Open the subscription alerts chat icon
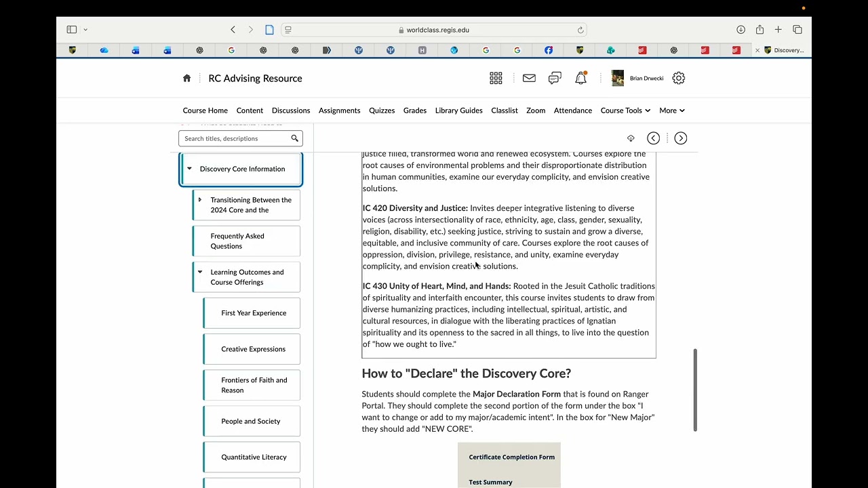 (x=555, y=78)
